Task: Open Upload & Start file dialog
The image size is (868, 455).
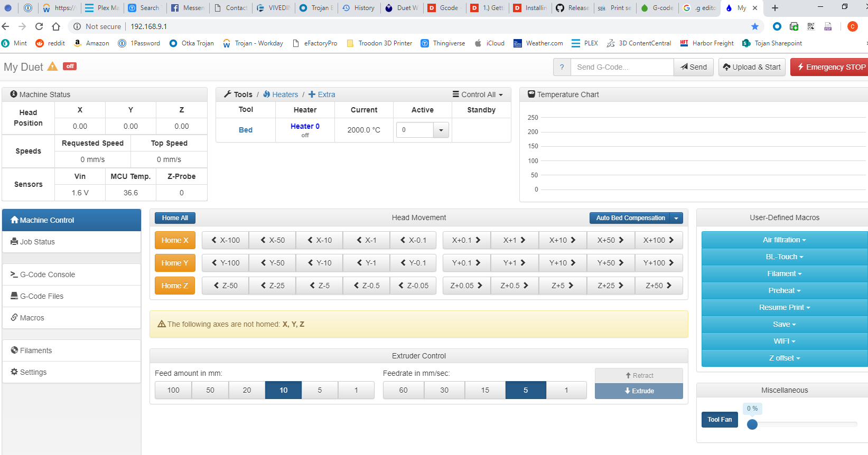Action: pos(752,67)
